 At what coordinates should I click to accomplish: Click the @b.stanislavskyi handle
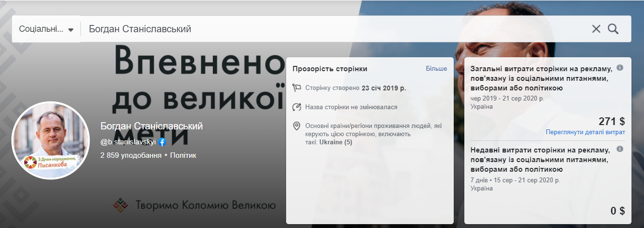(129, 142)
